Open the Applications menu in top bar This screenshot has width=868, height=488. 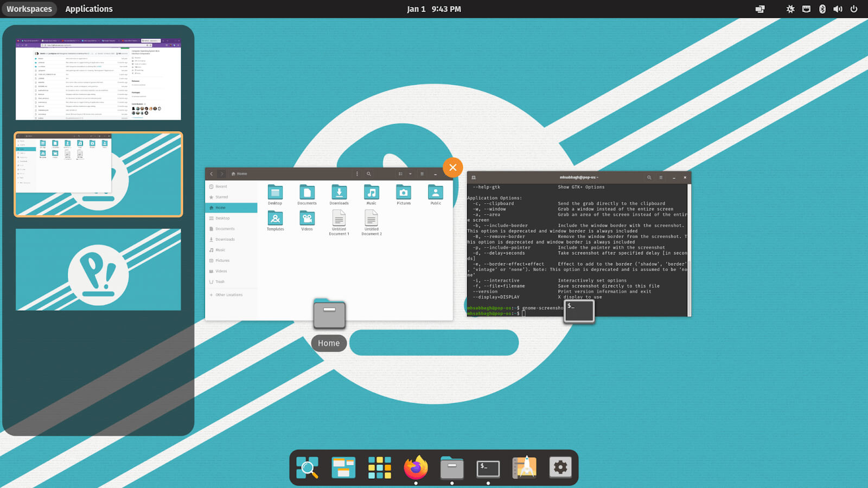(x=89, y=9)
